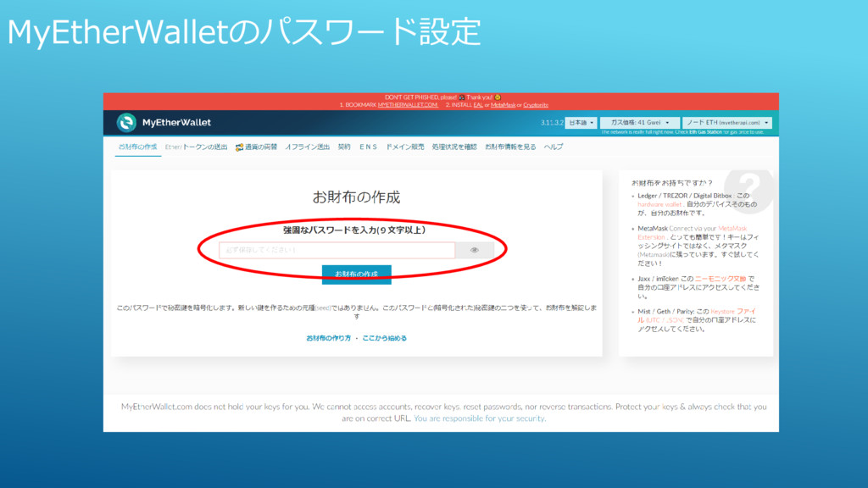Click the 3.11.3.2 version number
Screen dimensions: 868x488
coord(552,122)
